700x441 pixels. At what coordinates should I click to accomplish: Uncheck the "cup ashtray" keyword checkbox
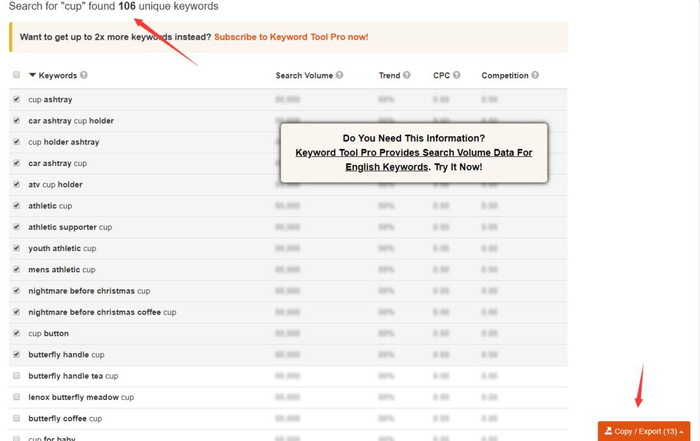pos(17,99)
